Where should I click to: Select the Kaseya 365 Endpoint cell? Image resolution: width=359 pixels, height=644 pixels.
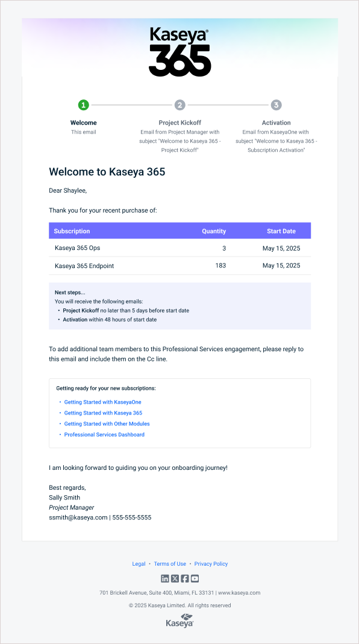click(x=84, y=266)
